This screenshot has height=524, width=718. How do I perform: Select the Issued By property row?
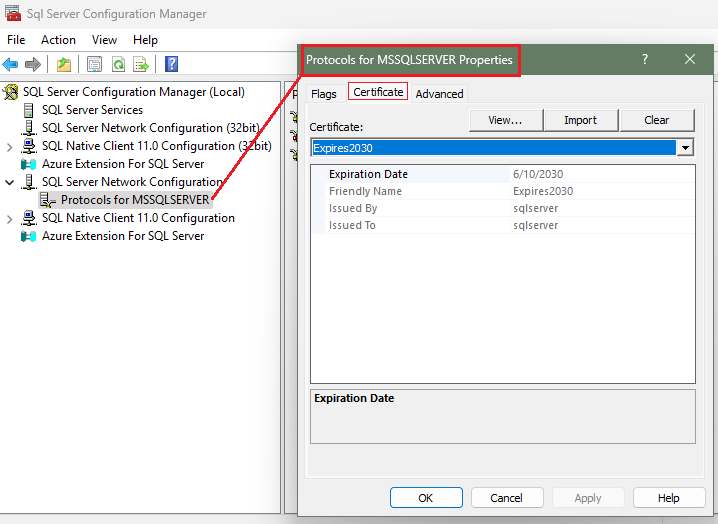point(503,208)
